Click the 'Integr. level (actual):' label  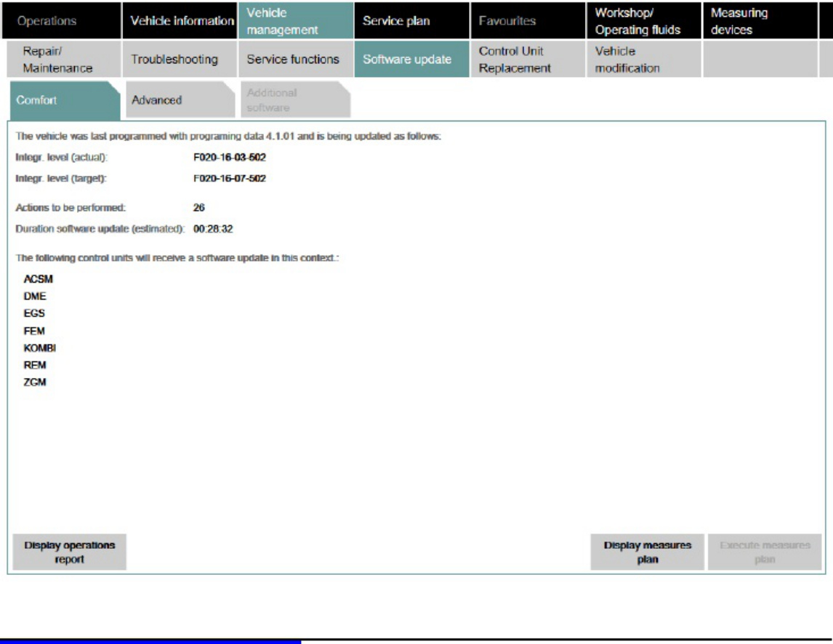[x=62, y=157]
